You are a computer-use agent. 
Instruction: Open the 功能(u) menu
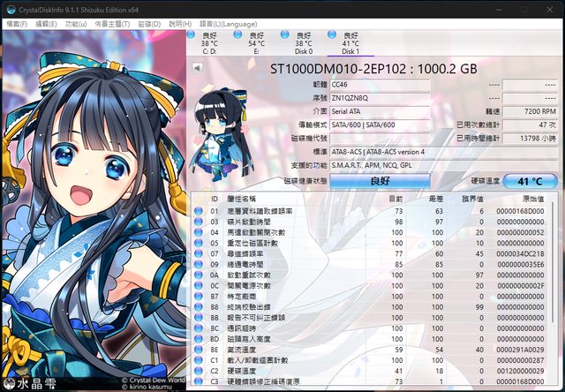pyautogui.click(x=76, y=24)
